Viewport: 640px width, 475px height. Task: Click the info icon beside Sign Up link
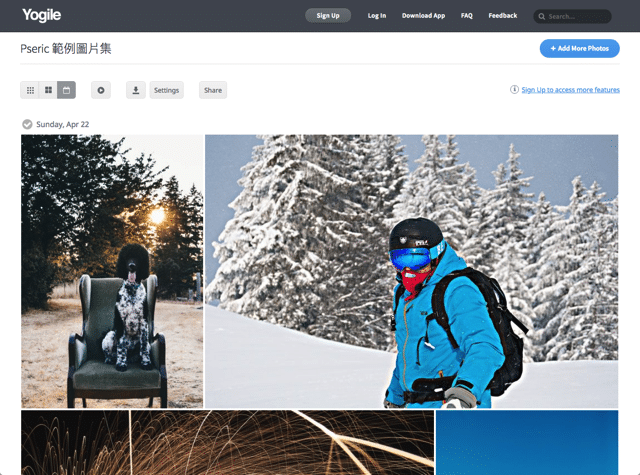pos(514,90)
